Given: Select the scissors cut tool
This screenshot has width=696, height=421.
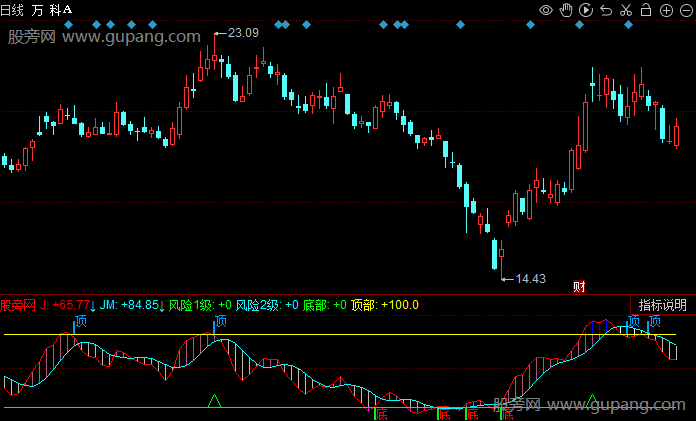Looking at the screenshot, I should click(x=626, y=10).
